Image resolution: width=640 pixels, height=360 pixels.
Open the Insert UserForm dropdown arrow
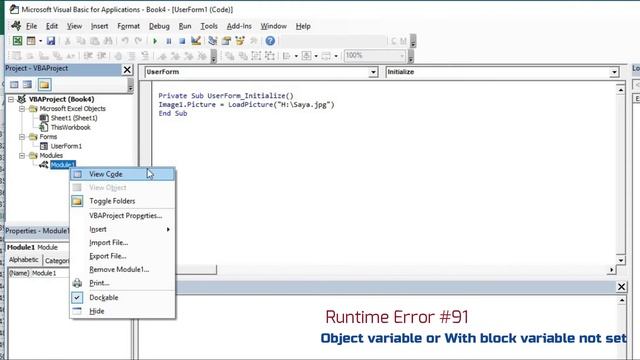click(x=40, y=41)
